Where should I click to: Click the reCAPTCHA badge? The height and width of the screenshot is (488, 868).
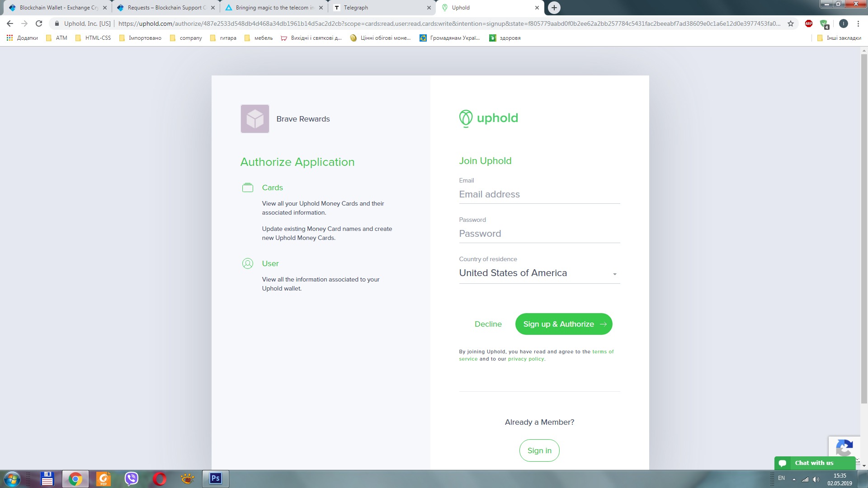pyautogui.click(x=844, y=447)
